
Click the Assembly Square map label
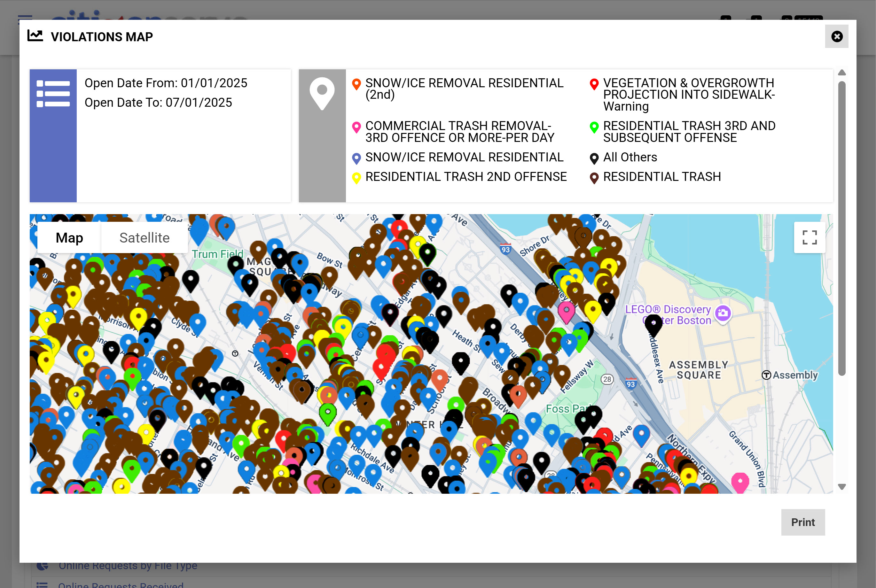pos(699,370)
